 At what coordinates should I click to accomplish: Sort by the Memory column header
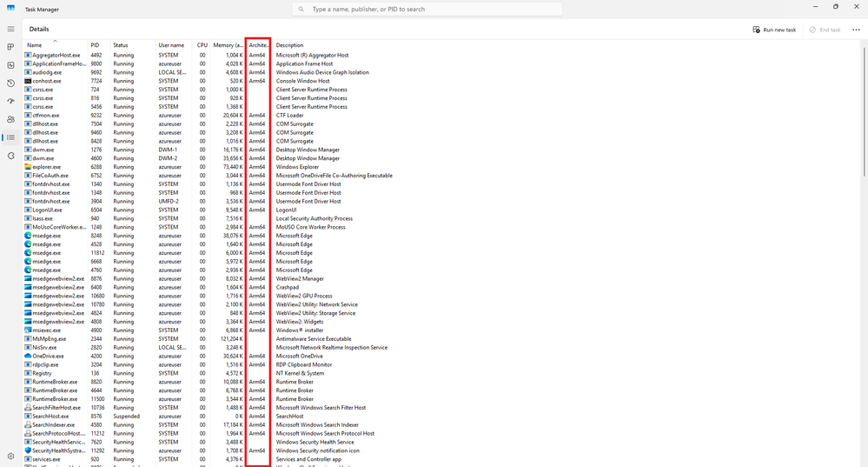(228, 45)
